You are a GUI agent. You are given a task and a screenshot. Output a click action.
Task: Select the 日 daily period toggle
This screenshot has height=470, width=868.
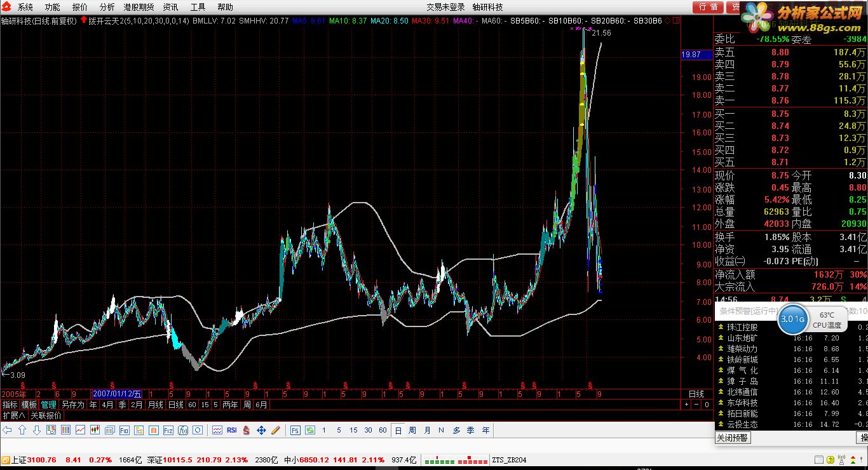(398, 430)
